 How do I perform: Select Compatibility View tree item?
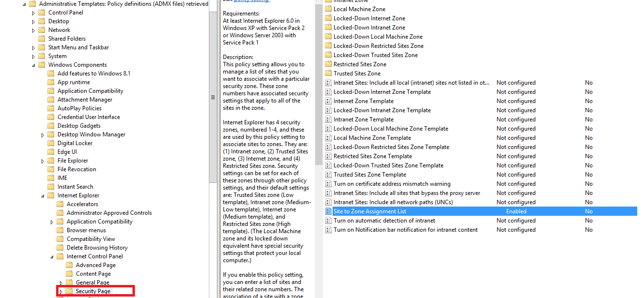(x=91, y=239)
